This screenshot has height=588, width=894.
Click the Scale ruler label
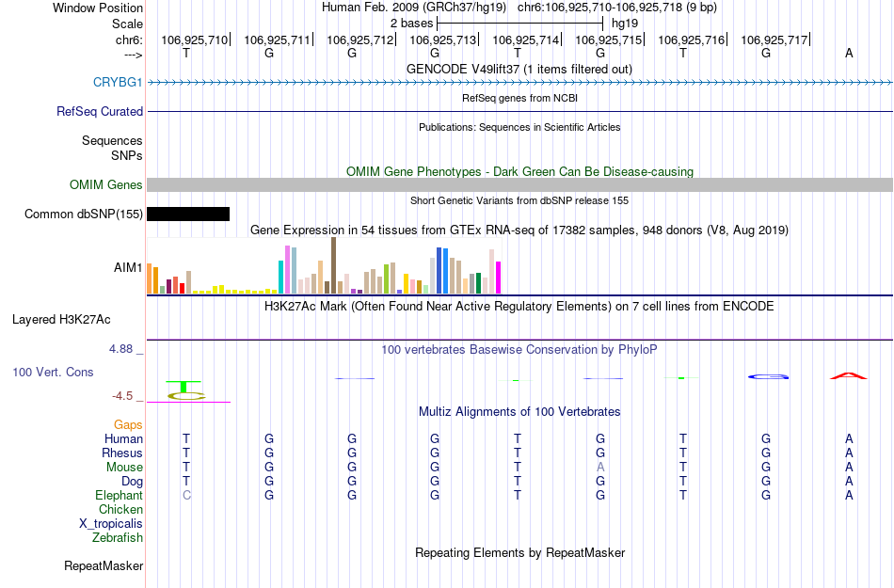coord(128,24)
